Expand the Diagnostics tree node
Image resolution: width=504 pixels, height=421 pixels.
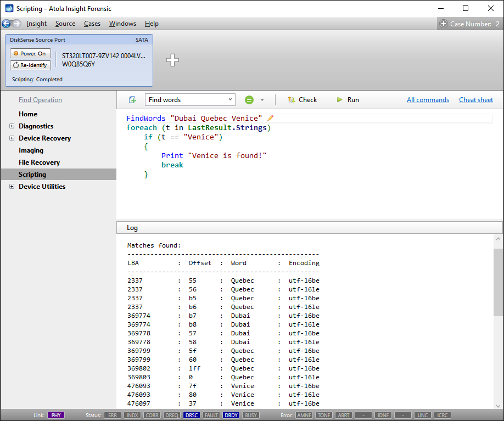point(12,126)
